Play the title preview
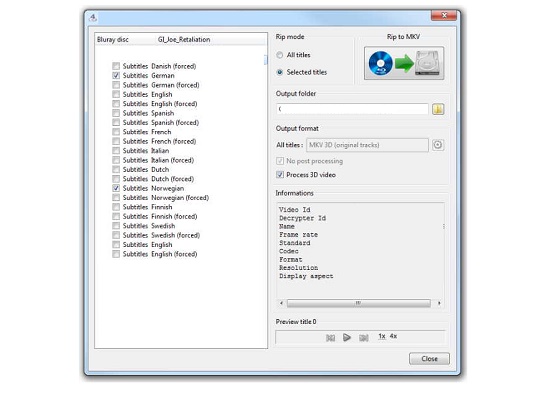This screenshot has height=396, width=550. pyautogui.click(x=347, y=337)
